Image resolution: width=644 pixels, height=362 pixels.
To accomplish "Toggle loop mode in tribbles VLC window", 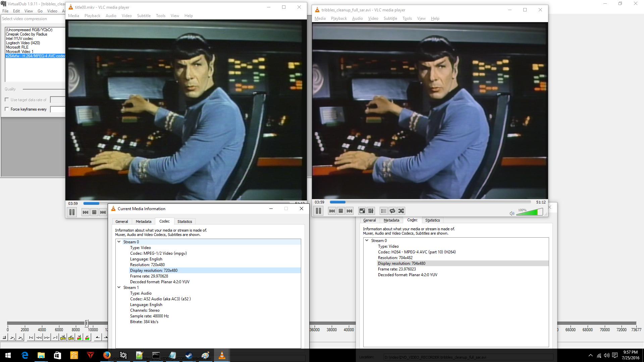I will (392, 211).
